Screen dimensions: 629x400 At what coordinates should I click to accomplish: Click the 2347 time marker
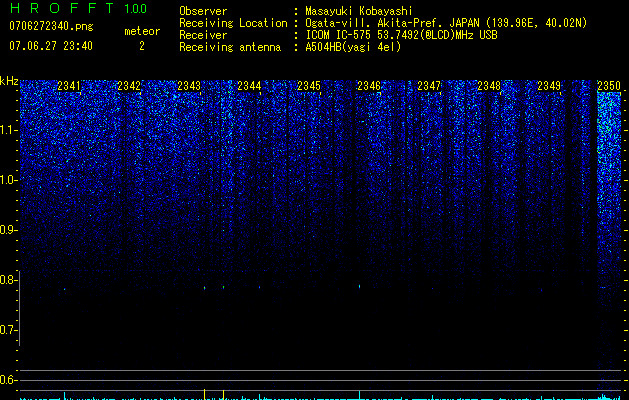pyautogui.click(x=429, y=86)
